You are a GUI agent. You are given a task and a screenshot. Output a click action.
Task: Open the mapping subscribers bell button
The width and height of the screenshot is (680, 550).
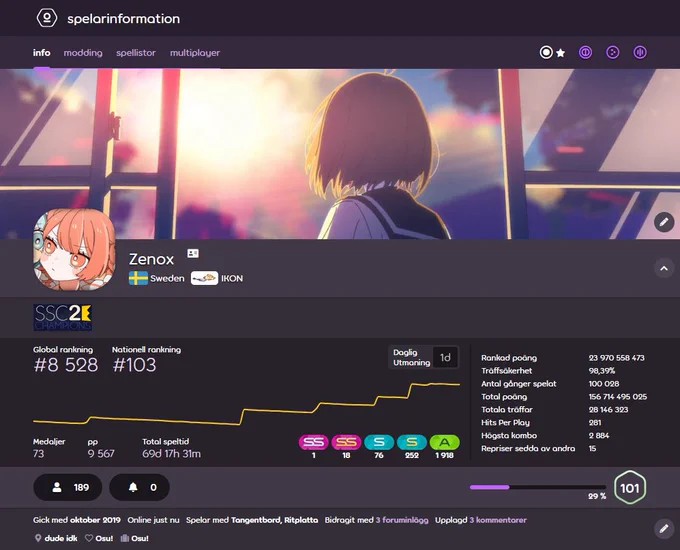click(139, 488)
